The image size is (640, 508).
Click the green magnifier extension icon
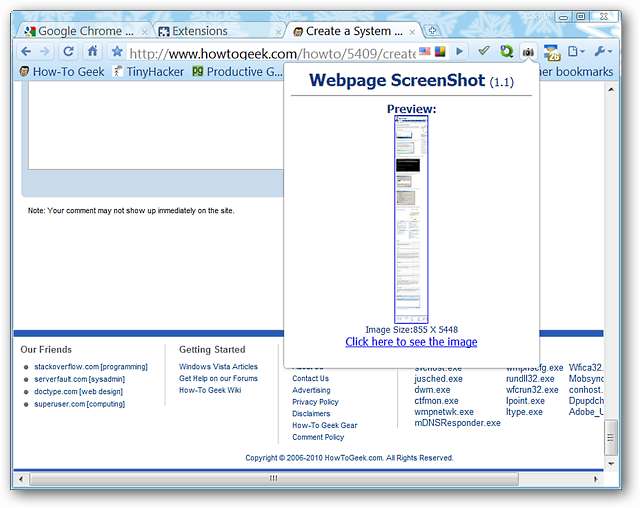507,51
